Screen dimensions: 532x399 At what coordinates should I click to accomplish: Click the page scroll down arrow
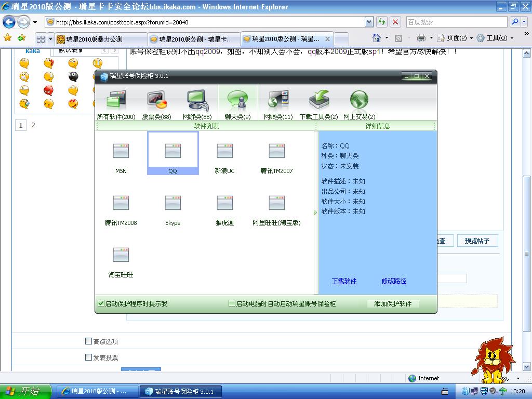tap(527, 366)
